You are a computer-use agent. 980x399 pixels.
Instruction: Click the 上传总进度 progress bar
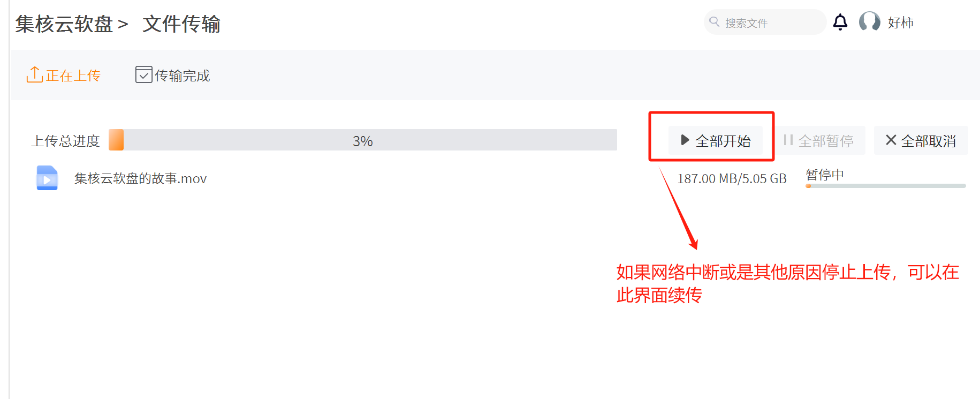click(x=362, y=140)
